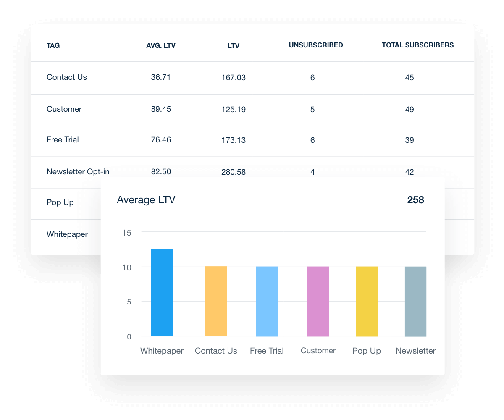Click the orange Contact Us bar
504x420 pixels.
pyautogui.click(x=216, y=300)
